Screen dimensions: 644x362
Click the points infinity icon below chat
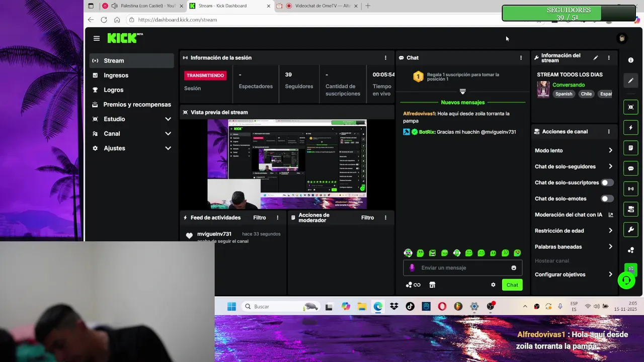coord(413,285)
